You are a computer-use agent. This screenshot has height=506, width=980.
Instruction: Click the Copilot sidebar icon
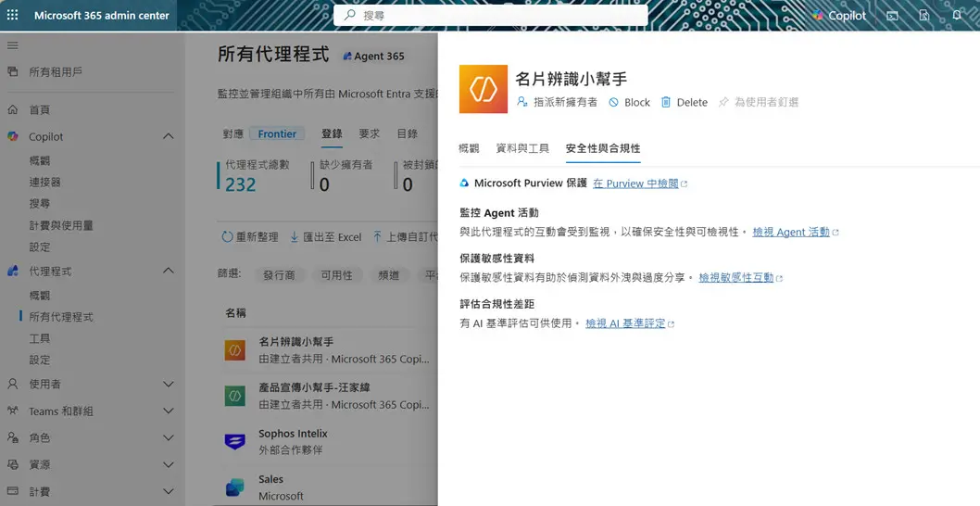[12, 136]
